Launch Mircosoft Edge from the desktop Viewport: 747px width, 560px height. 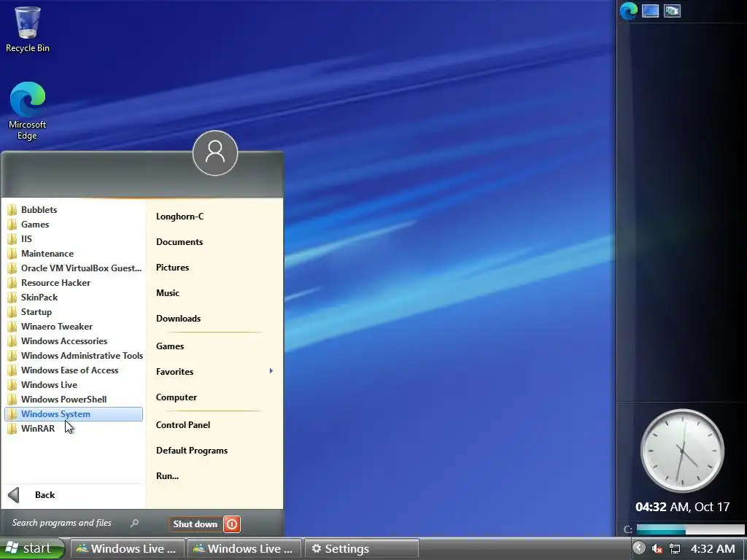tap(27, 111)
